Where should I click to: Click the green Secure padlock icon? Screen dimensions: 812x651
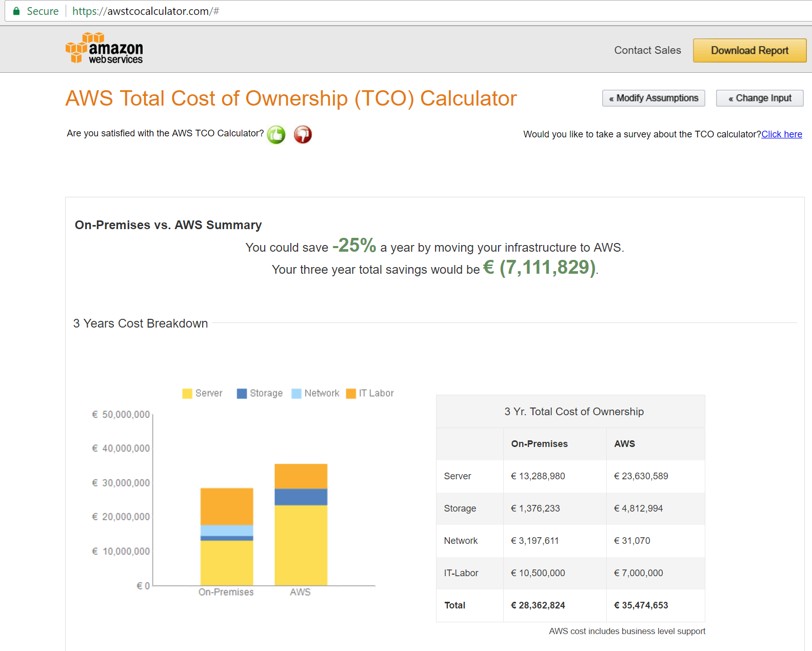(x=16, y=11)
